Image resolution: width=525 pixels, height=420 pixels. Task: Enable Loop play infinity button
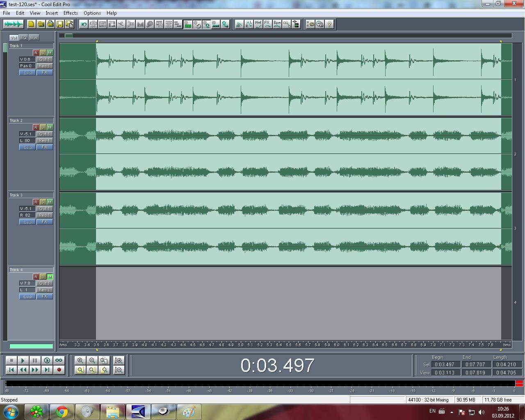click(59, 361)
